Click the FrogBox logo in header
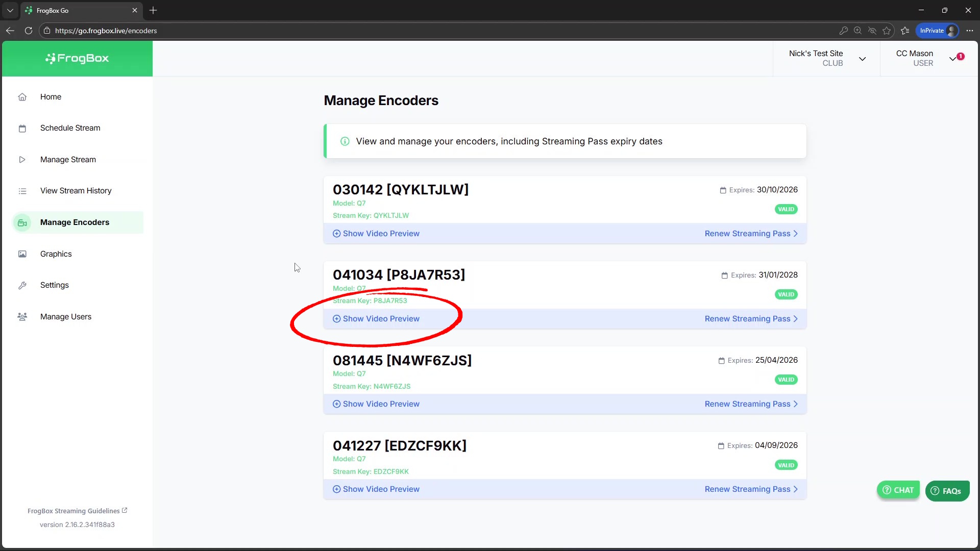 [x=77, y=58]
